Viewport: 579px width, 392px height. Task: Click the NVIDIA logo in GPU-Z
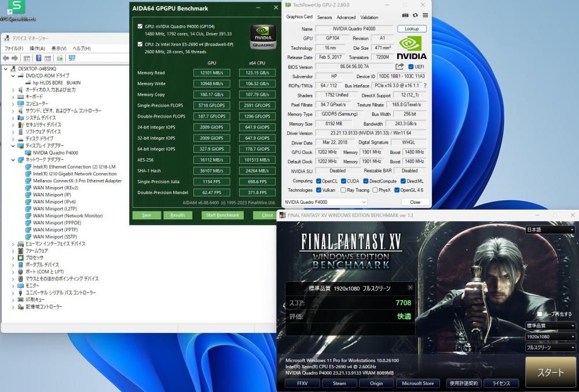pyautogui.click(x=411, y=47)
